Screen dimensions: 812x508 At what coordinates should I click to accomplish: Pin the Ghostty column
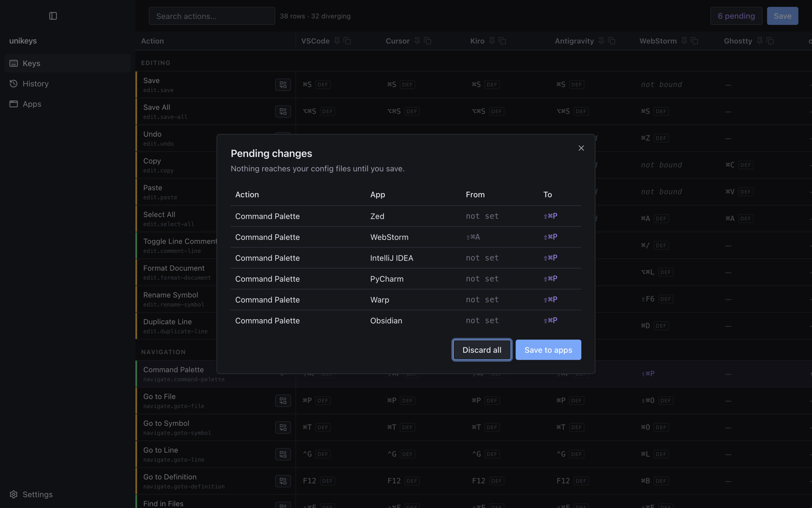760,41
